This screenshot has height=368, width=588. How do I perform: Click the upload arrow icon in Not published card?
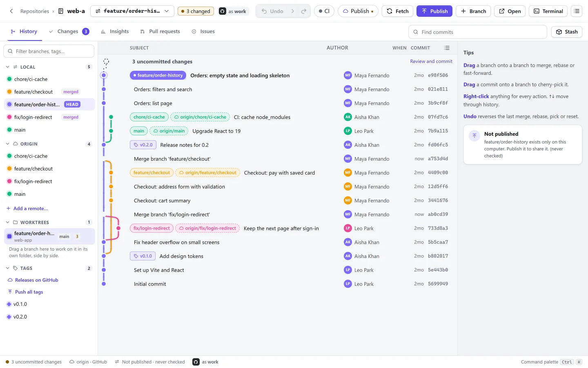474,136
